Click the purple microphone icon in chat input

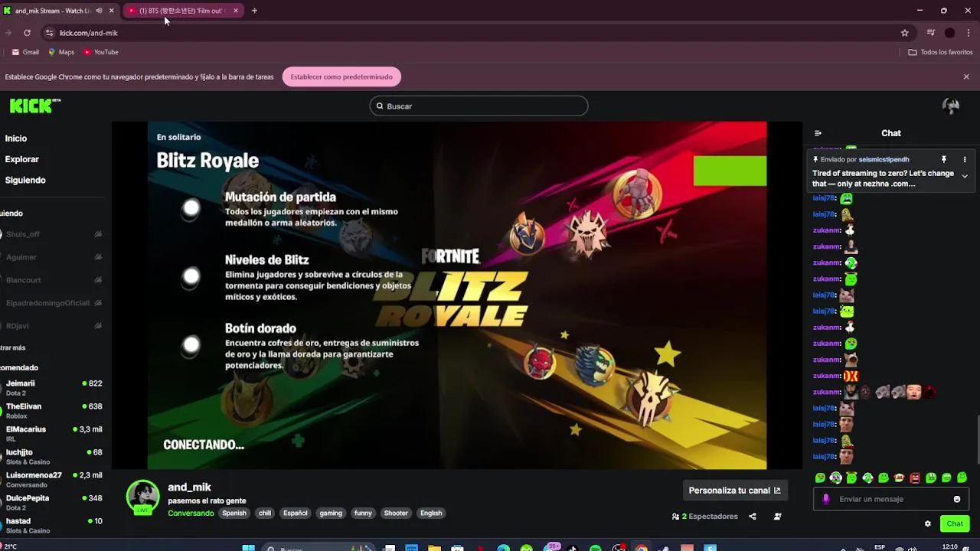(x=825, y=499)
